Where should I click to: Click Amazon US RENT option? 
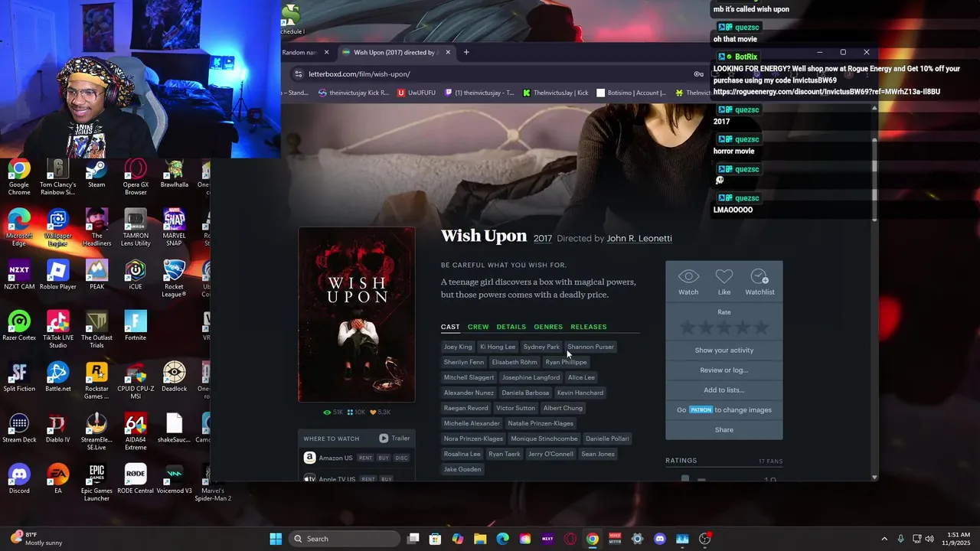click(365, 458)
